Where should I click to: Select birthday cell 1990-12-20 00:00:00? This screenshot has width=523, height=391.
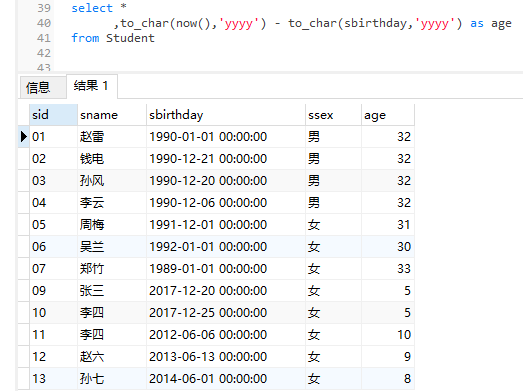click(225, 181)
